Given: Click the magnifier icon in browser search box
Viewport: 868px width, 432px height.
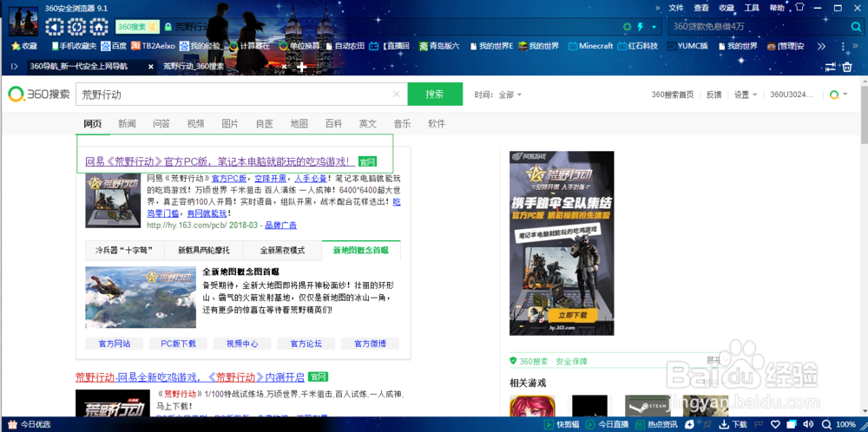Looking at the screenshot, I should click(x=857, y=27).
